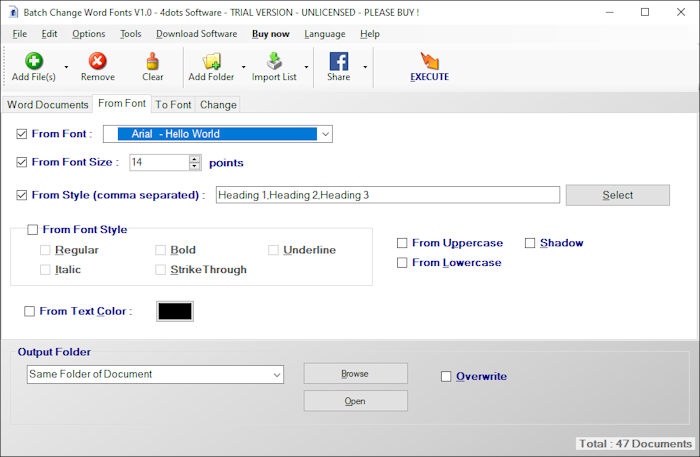Decrease font size with spinner down arrow
Viewport: 700px width, 457px height.
[195, 166]
